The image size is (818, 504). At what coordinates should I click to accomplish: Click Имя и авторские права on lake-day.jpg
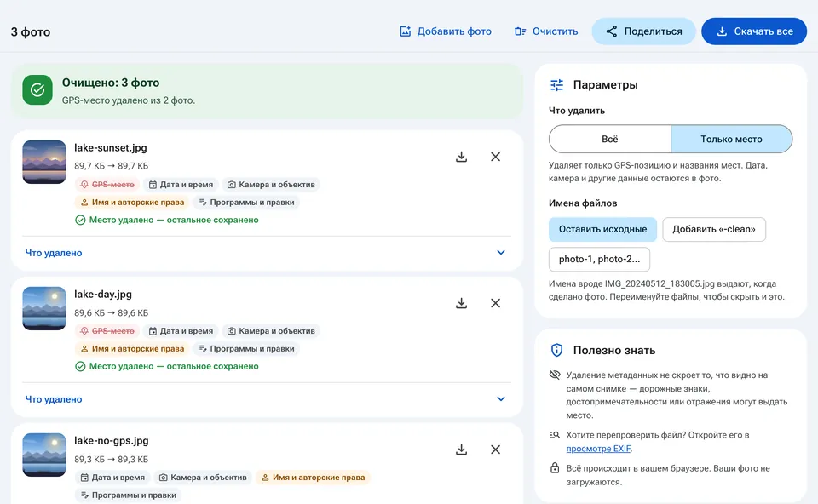pos(133,349)
